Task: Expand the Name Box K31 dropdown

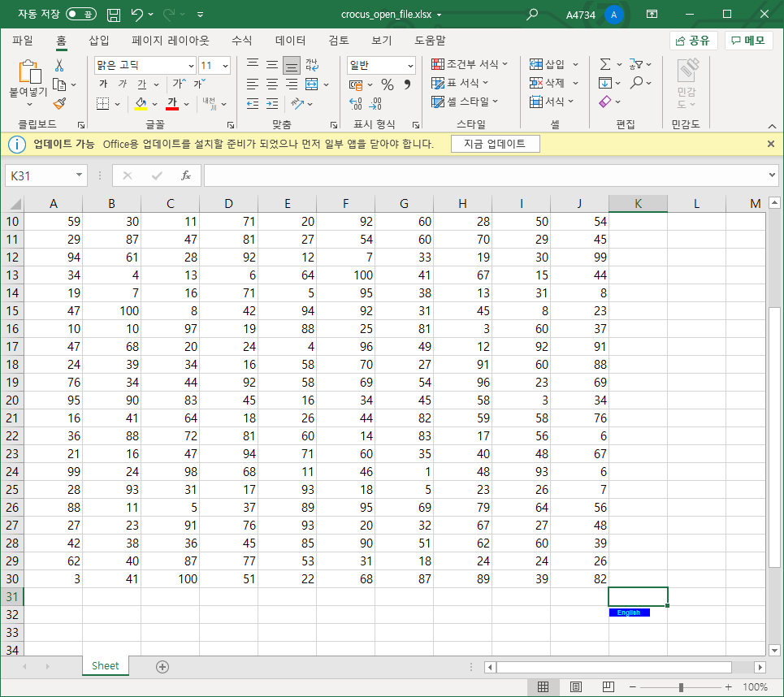Action: [x=79, y=175]
